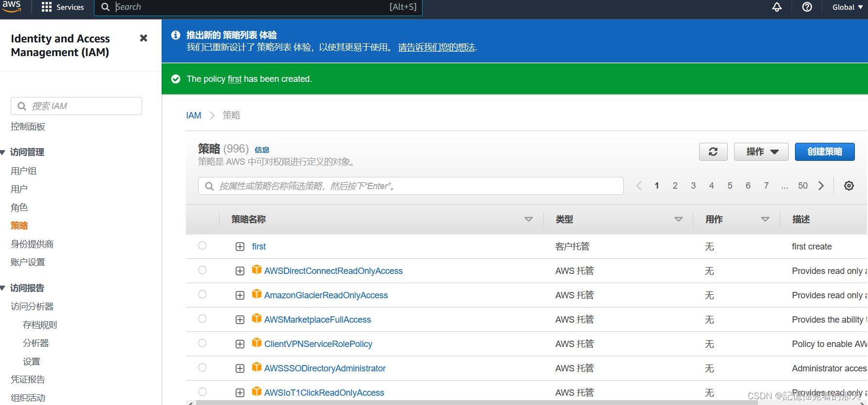This screenshot has height=405, width=868.
Task: Sort by 策略名称 column arrow
Action: point(529,219)
